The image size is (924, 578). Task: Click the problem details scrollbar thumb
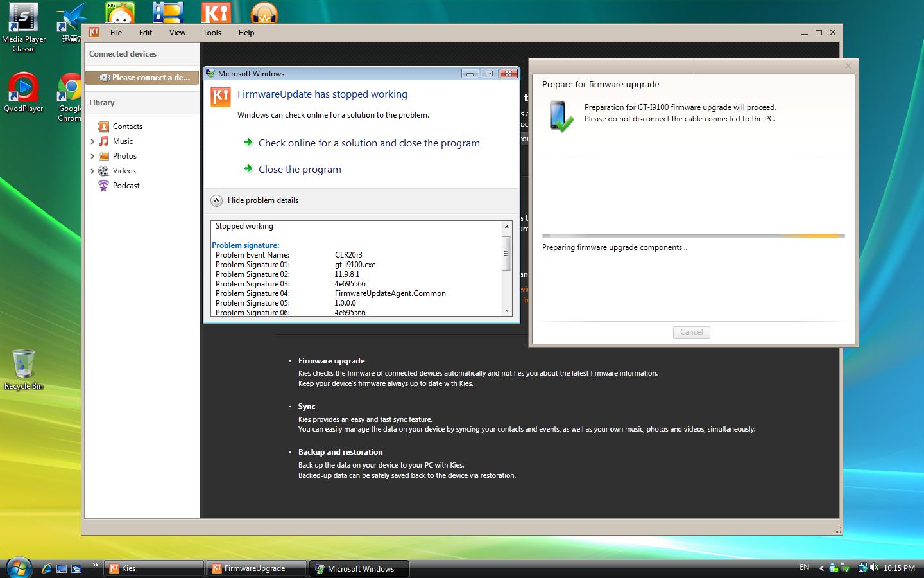pyautogui.click(x=506, y=253)
